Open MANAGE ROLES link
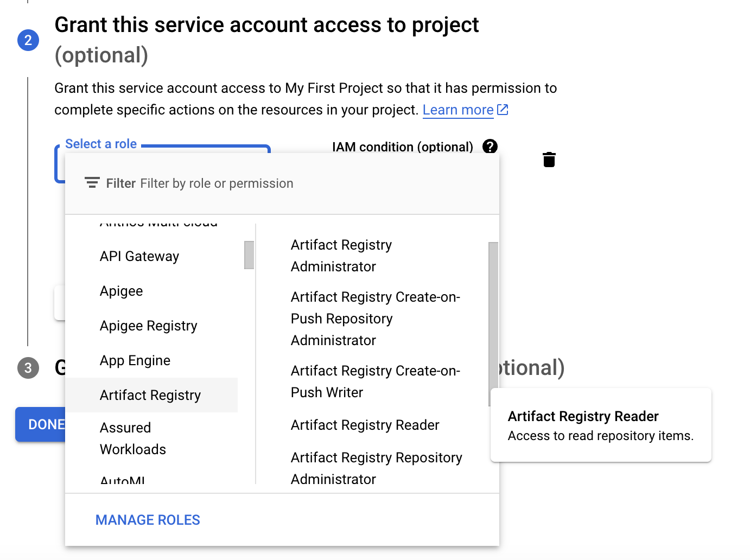Viewport: 750px width, 560px height. (x=148, y=520)
